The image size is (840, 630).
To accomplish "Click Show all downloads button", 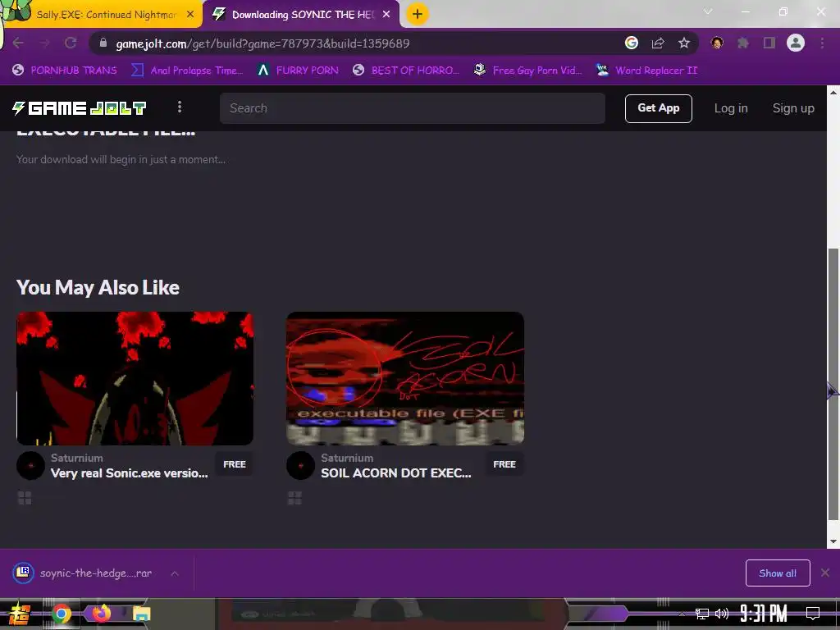I will pos(778,573).
